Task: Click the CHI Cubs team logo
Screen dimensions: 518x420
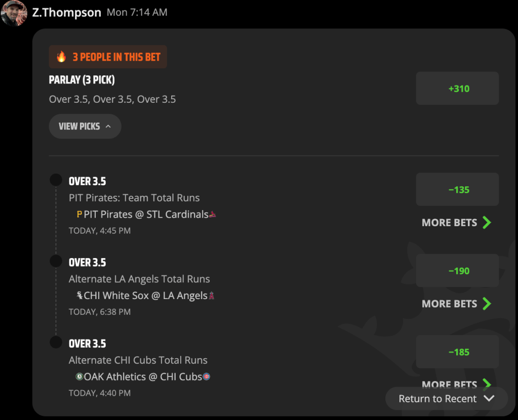Action: coord(206,376)
